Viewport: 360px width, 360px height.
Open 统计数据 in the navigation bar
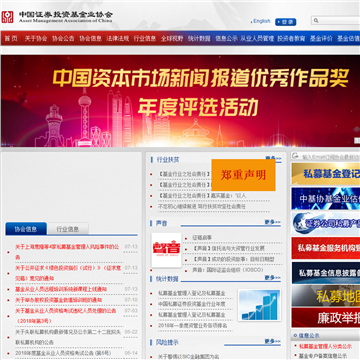(x=199, y=38)
